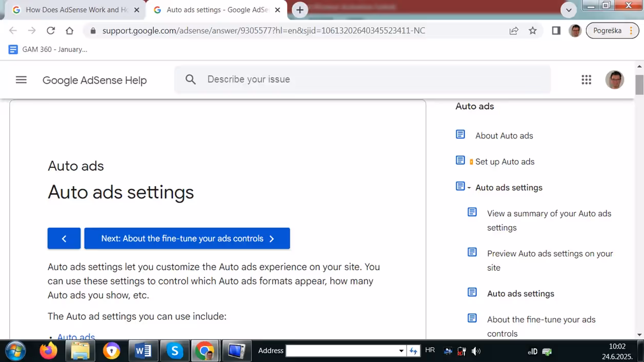This screenshot has width=644, height=362.
Task: Close the How Does AdSense Work tab
Action: pos(137,10)
